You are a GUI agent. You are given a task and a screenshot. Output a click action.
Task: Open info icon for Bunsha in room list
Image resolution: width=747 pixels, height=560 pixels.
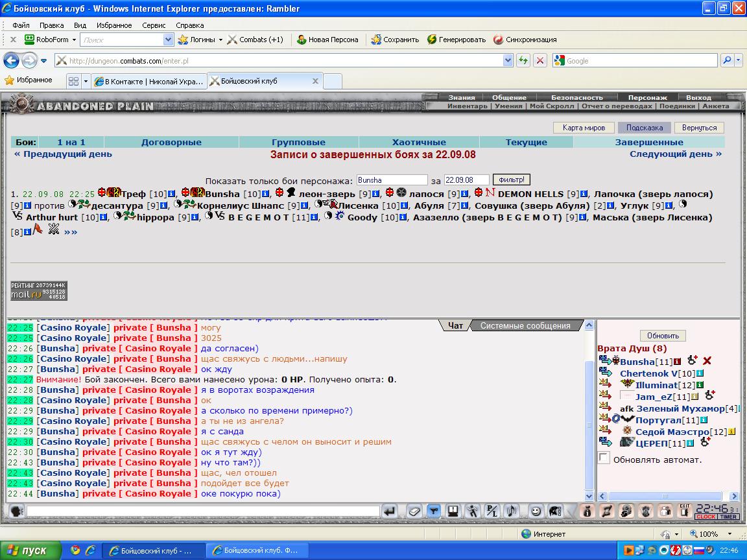click(x=677, y=362)
